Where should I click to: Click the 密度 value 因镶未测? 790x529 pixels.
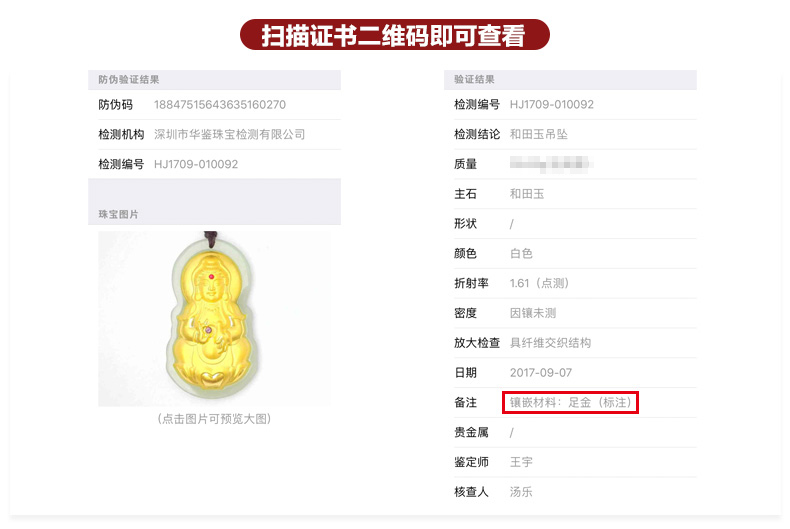(533, 313)
